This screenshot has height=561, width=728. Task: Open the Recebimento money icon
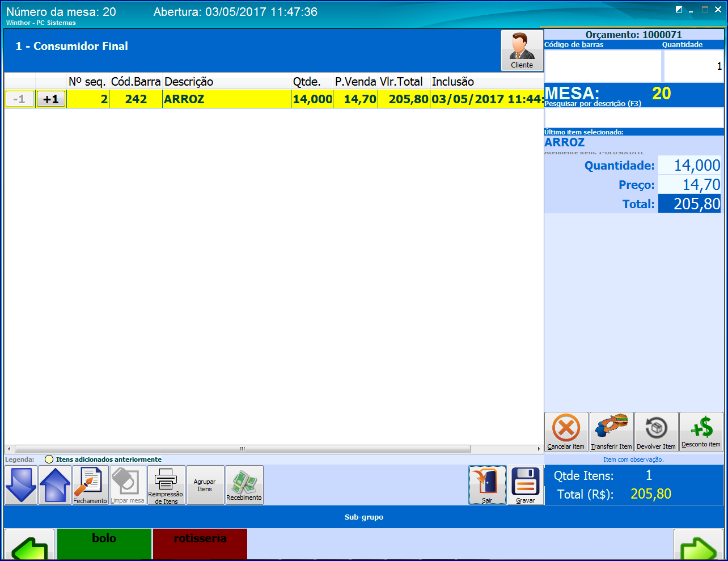pyautogui.click(x=244, y=485)
